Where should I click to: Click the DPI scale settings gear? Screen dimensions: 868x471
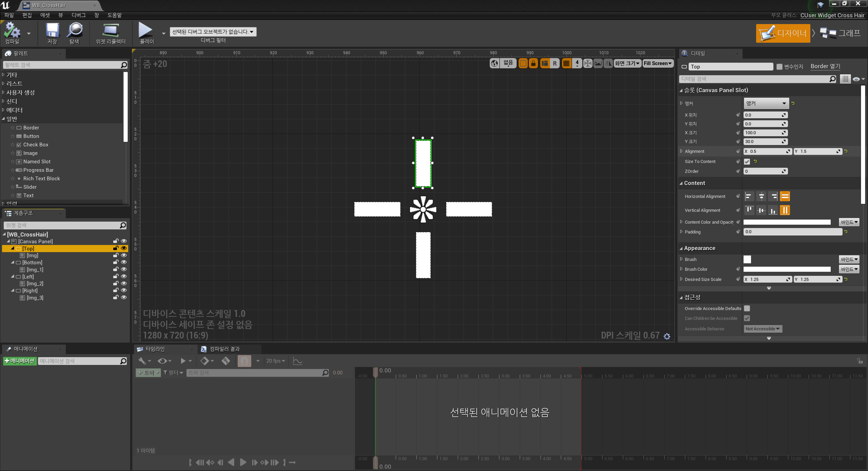coord(667,336)
